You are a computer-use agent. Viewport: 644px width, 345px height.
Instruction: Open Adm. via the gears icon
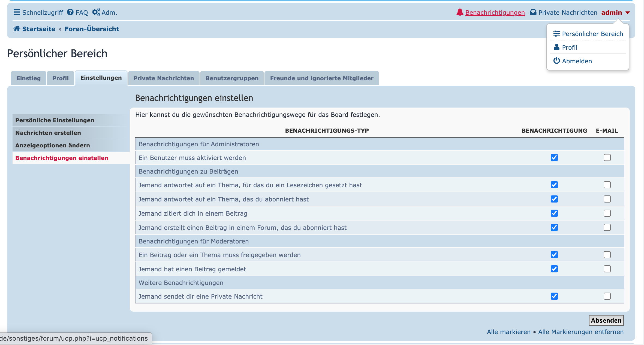pos(96,12)
